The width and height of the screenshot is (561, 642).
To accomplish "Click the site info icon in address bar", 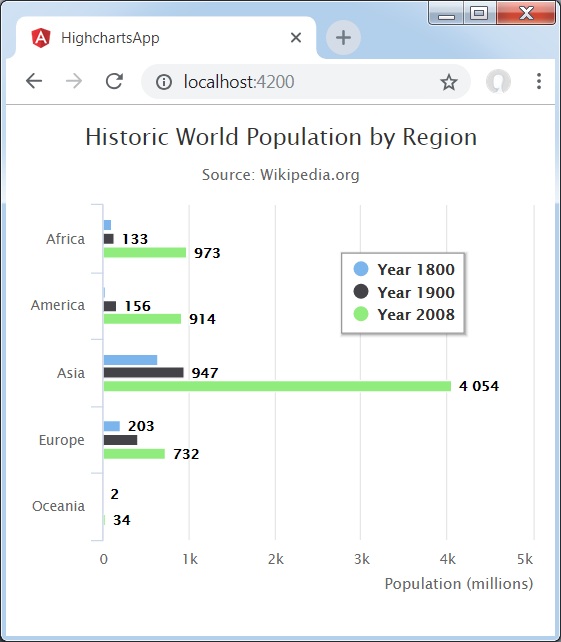I will coord(163,82).
